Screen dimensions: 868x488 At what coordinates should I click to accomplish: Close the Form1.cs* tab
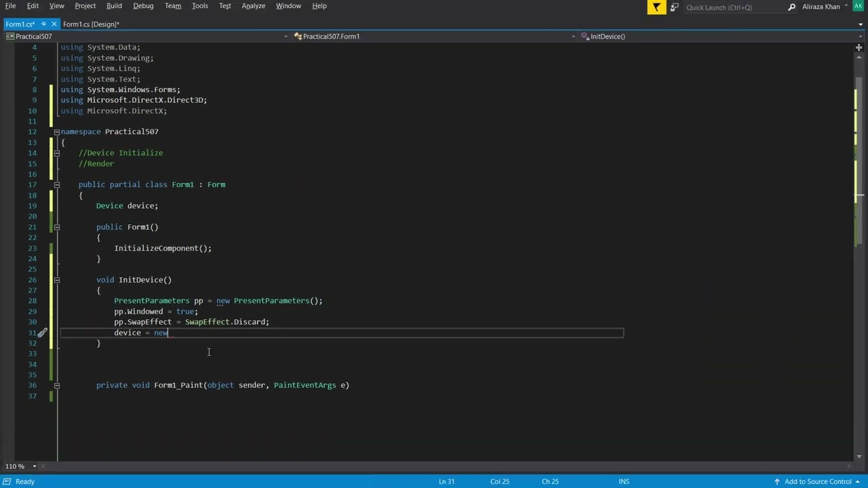pyautogui.click(x=54, y=24)
